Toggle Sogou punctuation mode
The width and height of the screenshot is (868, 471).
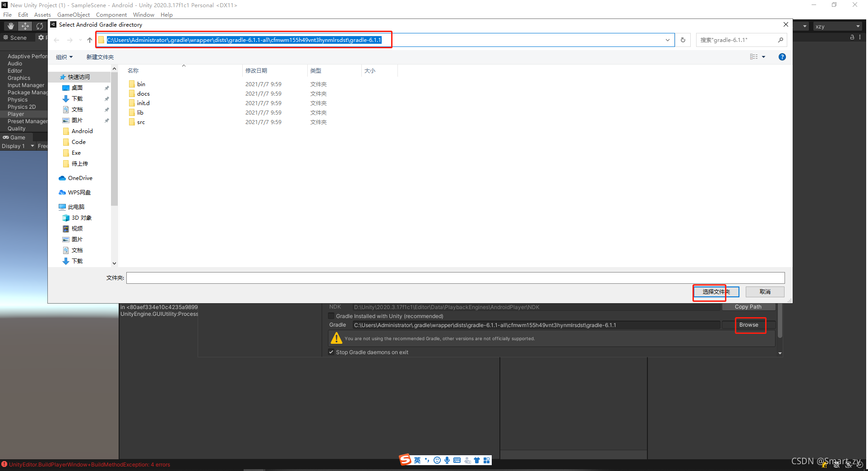click(x=427, y=460)
